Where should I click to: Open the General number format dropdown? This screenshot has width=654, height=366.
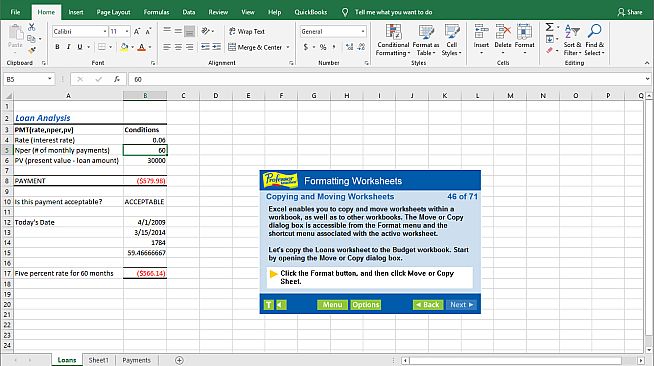coord(363,31)
